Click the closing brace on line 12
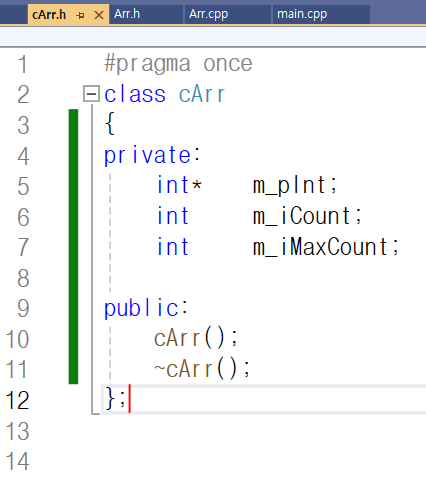 pyautogui.click(x=110, y=398)
